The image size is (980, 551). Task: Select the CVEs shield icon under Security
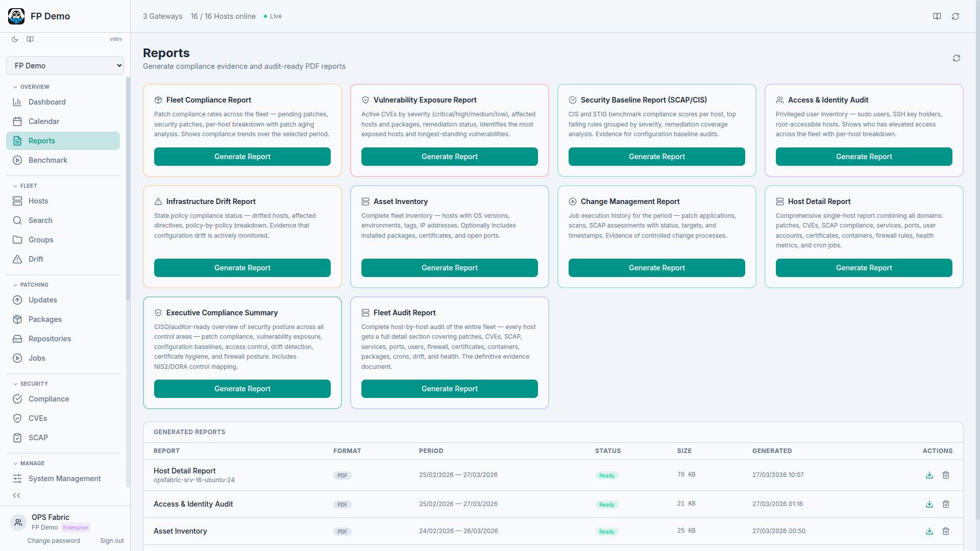pyautogui.click(x=17, y=418)
